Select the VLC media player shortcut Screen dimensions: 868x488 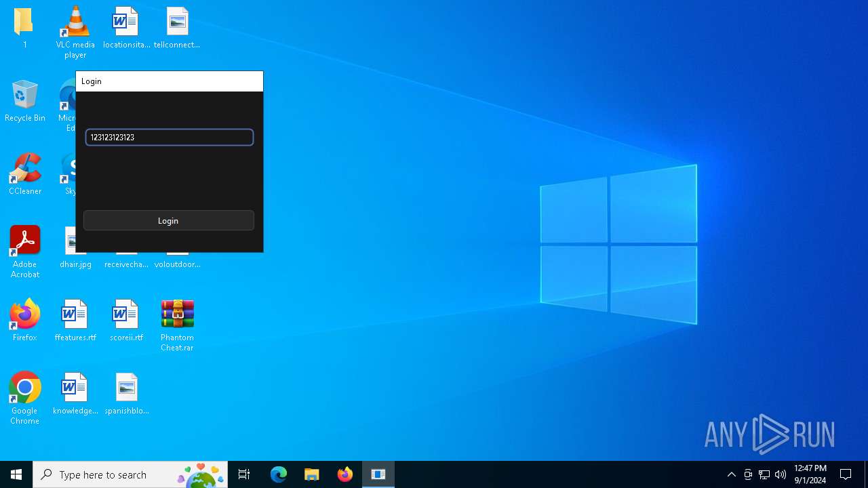click(75, 32)
